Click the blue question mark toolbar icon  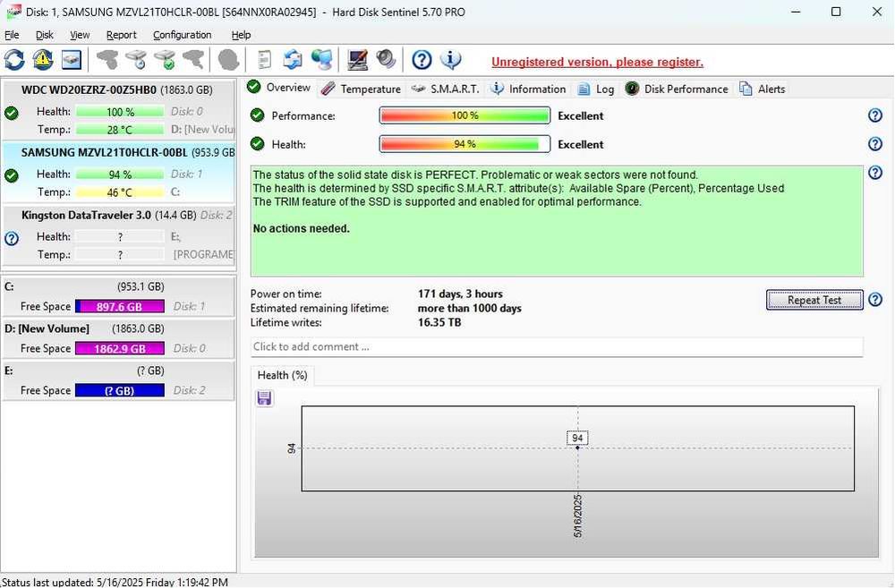[422, 59]
